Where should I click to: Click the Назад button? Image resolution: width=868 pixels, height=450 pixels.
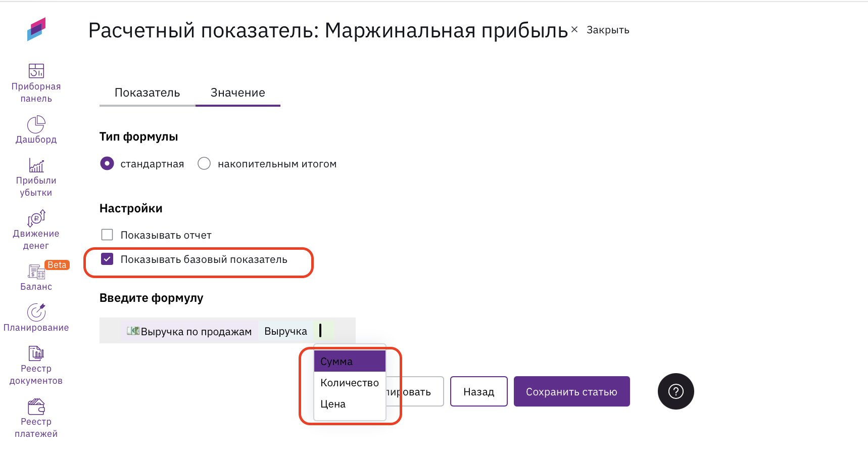[x=478, y=391]
